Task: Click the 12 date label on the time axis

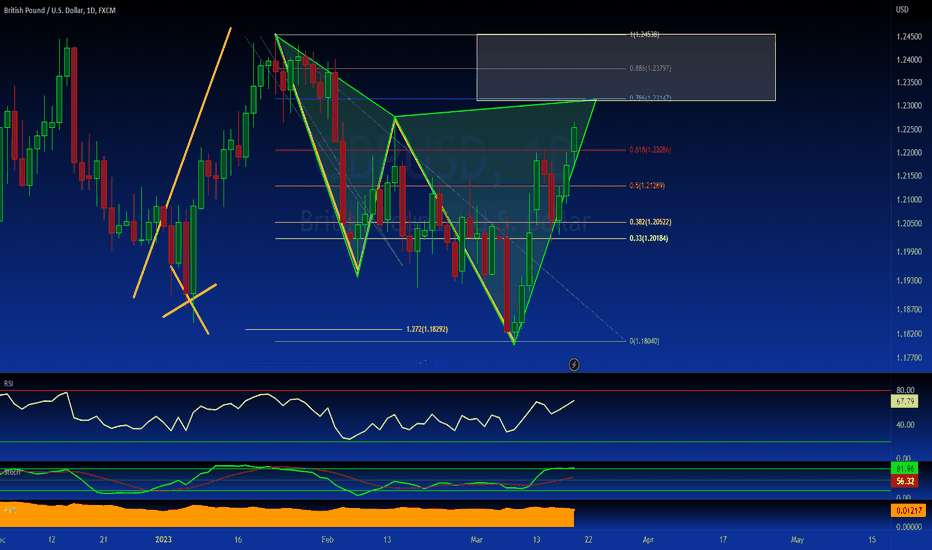Action: click(52, 539)
